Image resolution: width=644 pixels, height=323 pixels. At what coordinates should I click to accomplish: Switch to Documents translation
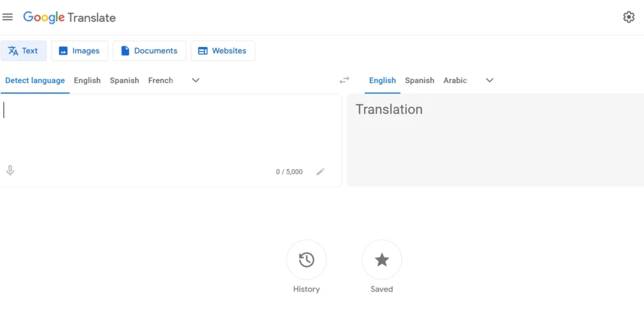coord(150,50)
